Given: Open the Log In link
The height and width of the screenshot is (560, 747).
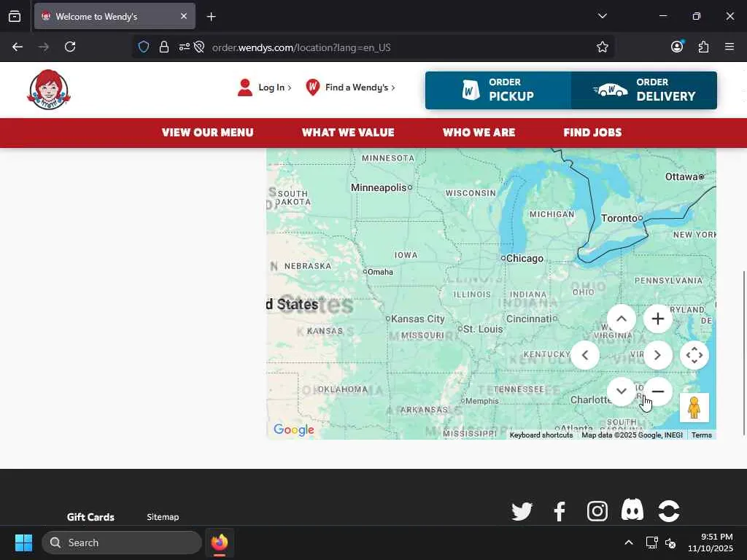Looking at the screenshot, I should (x=274, y=87).
